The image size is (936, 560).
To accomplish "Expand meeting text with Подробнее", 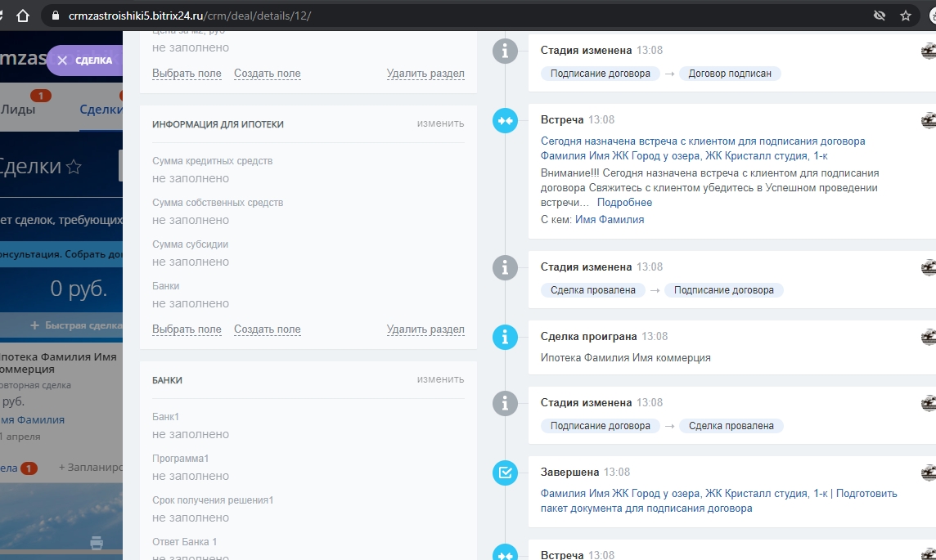I will pos(624,203).
